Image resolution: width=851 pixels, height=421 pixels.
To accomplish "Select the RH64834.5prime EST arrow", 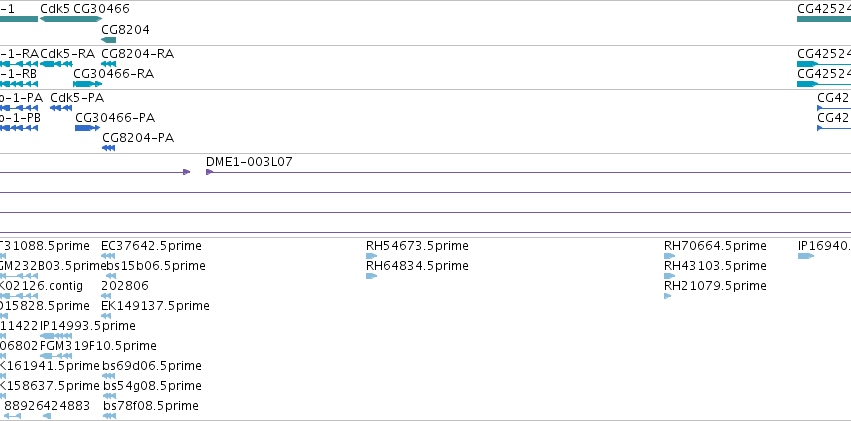I will [x=371, y=276].
